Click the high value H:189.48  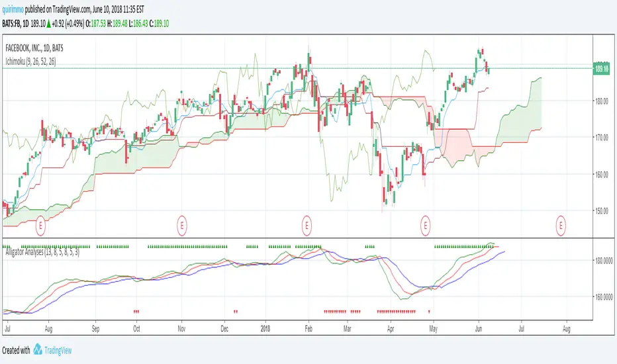tap(117, 24)
